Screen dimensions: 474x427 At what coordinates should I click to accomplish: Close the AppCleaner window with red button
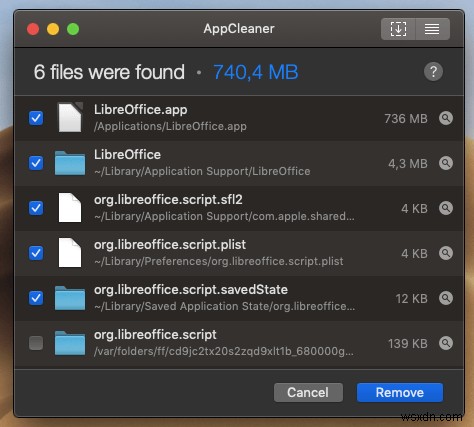point(33,29)
